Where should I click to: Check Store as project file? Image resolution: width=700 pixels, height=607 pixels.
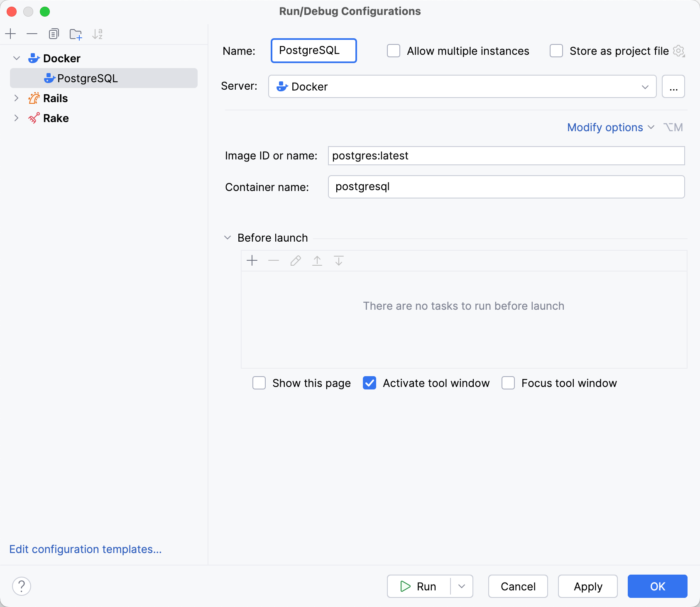pos(556,51)
